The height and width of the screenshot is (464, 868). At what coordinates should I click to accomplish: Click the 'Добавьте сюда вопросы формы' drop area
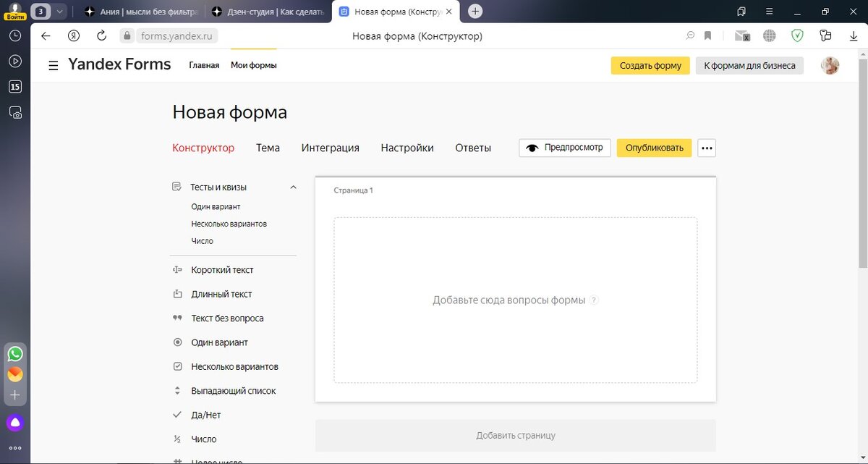click(516, 300)
